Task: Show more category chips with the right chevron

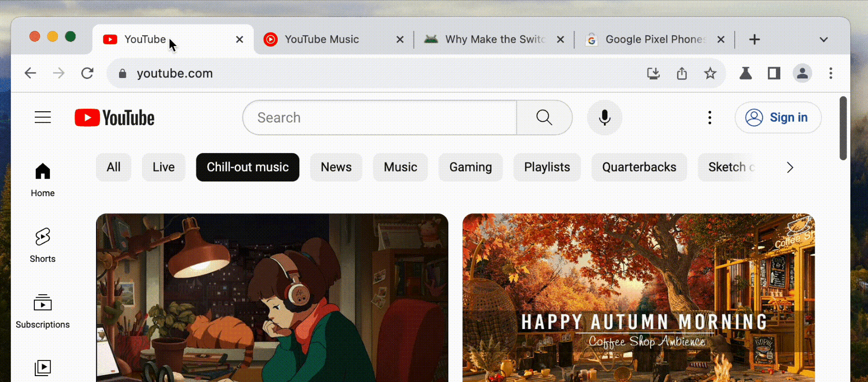Action: click(x=790, y=168)
